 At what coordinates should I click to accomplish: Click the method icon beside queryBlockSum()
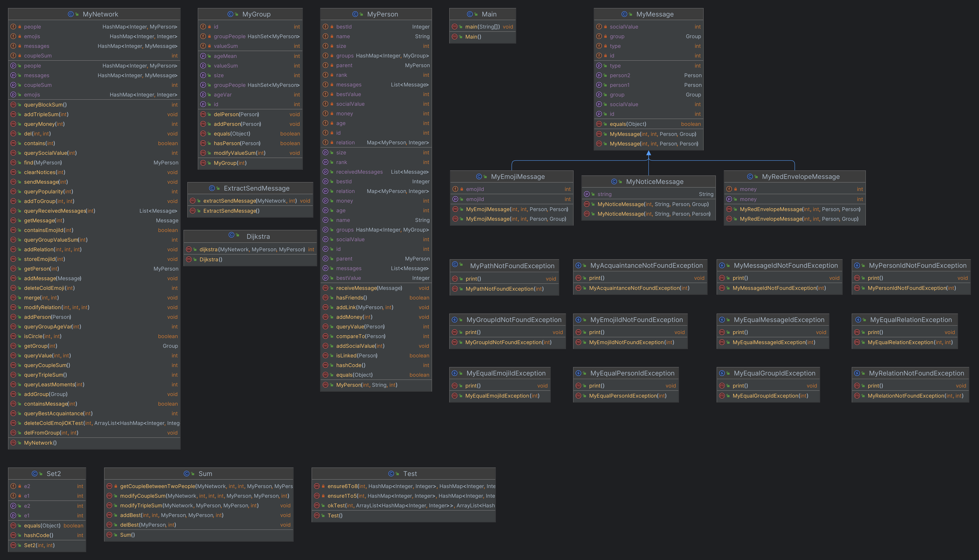coord(13,105)
